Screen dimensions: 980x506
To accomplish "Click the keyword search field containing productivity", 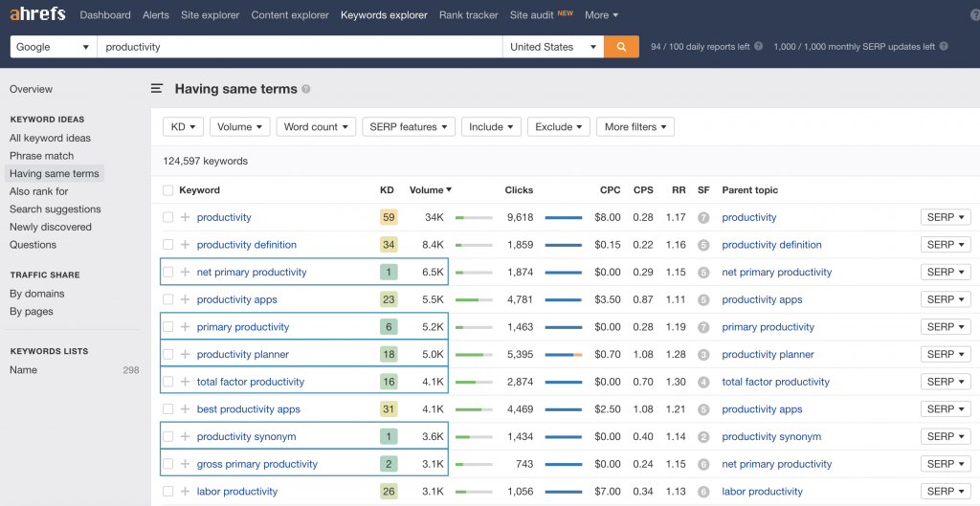I will [x=299, y=47].
